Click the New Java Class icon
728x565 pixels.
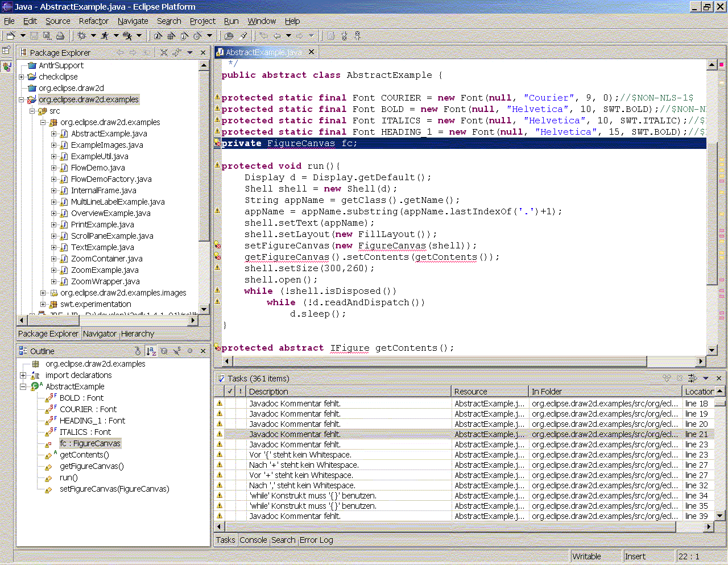click(x=197, y=36)
